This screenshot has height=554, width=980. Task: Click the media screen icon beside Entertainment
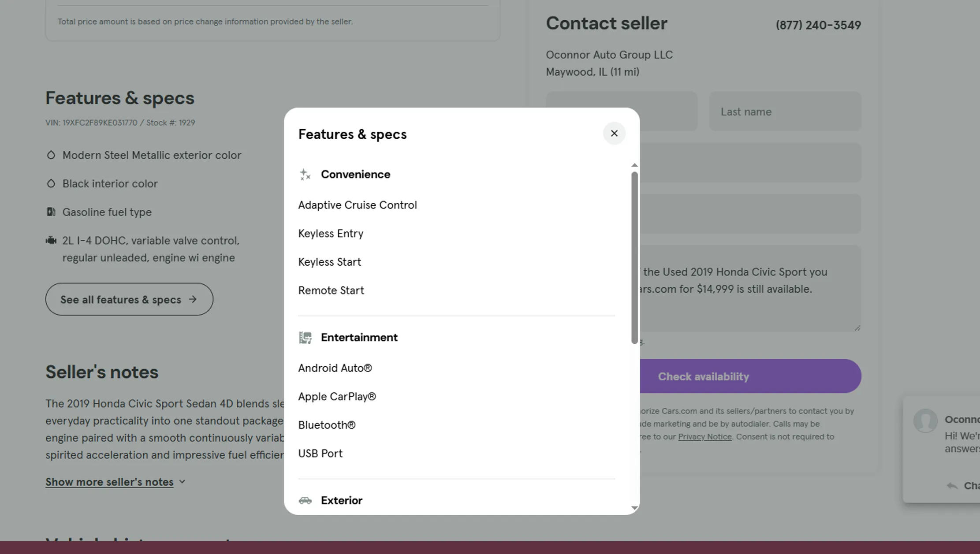305,337
